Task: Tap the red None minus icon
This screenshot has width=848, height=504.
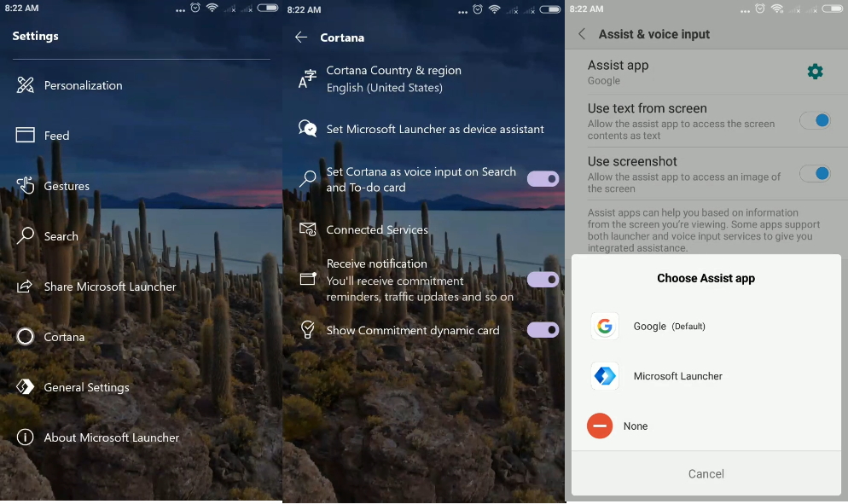Action: 600,426
